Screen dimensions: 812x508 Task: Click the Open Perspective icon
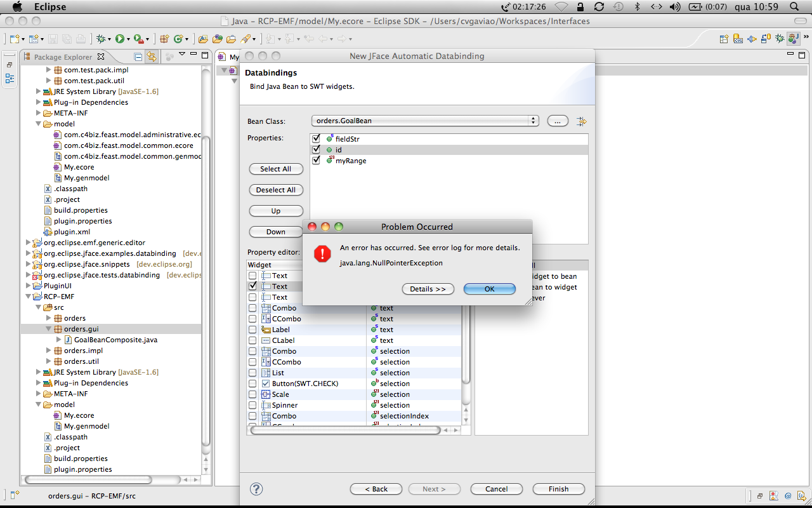click(x=724, y=39)
